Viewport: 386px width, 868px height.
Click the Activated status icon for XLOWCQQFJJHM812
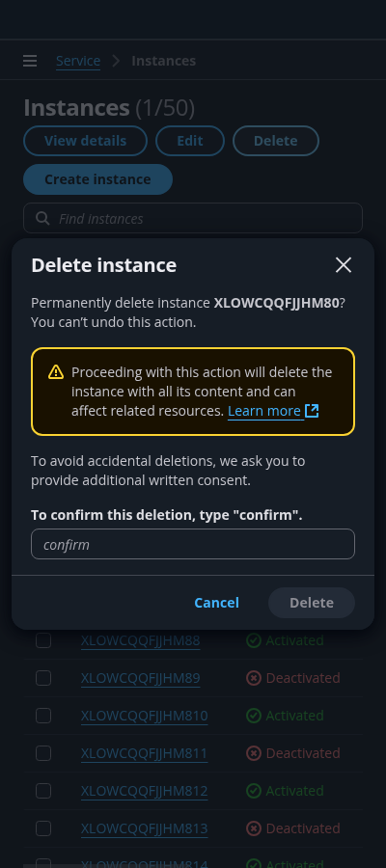coord(254,791)
